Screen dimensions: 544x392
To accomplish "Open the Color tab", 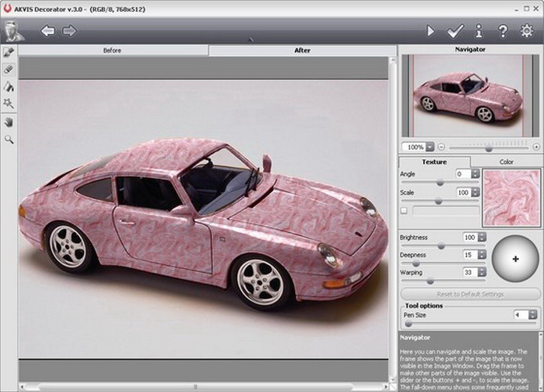I will (506, 162).
